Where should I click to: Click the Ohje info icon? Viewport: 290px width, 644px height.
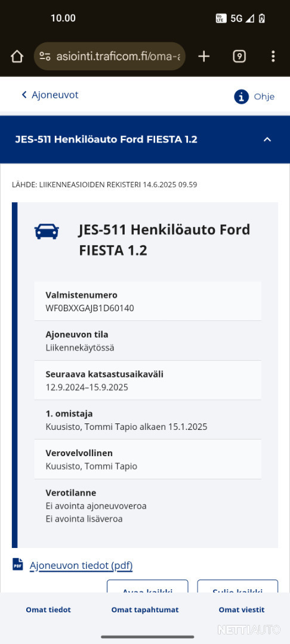[x=242, y=97]
